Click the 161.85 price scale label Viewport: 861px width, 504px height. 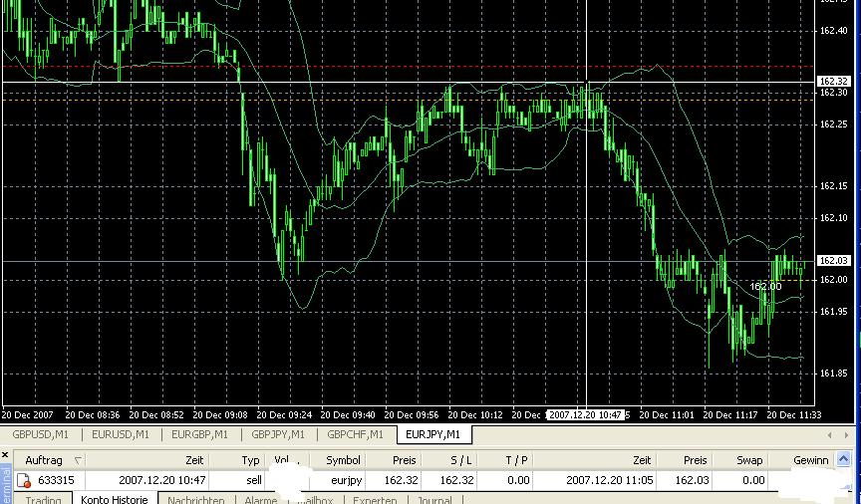pos(833,374)
